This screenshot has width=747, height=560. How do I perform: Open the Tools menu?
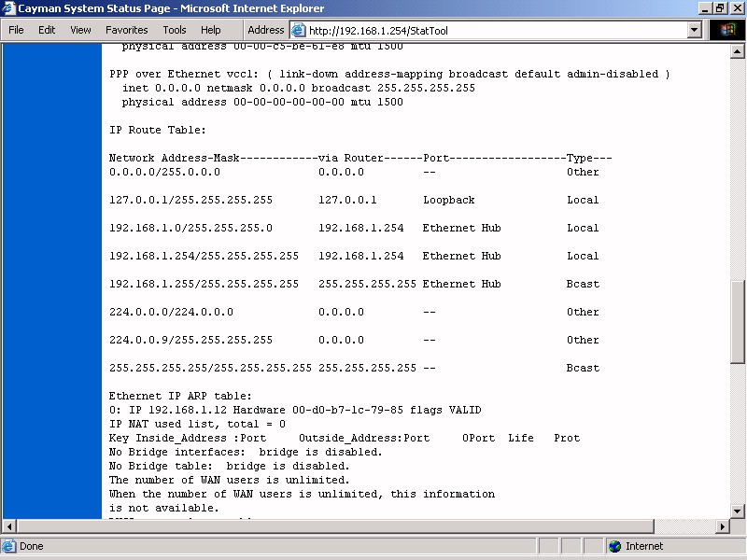tap(175, 30)
